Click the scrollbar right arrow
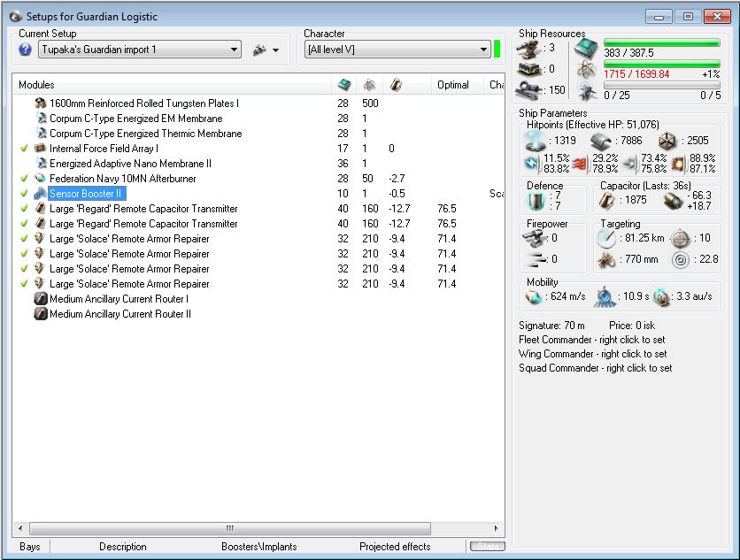740x560 pixels. pyautogui.click(x=496, y=528)
